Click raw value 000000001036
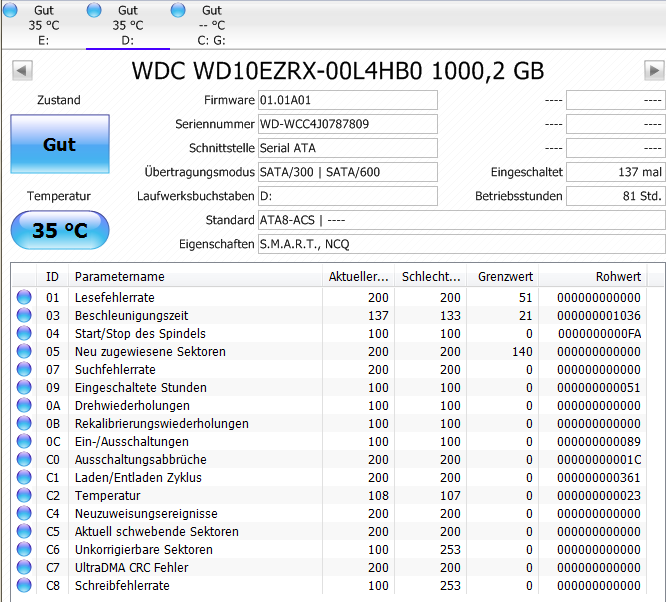This screenshot has width=666, height=602. coord(599,316)
